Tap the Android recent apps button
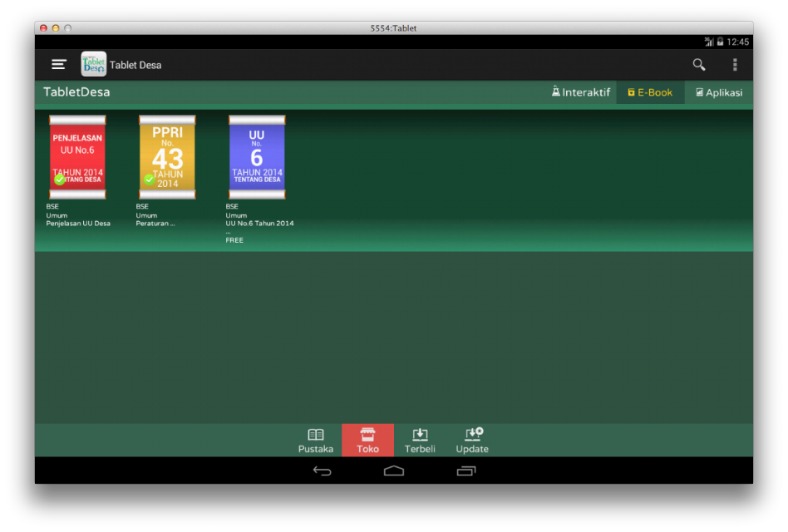The height and width of the screenshot is (532, 788). coord(465,470)
